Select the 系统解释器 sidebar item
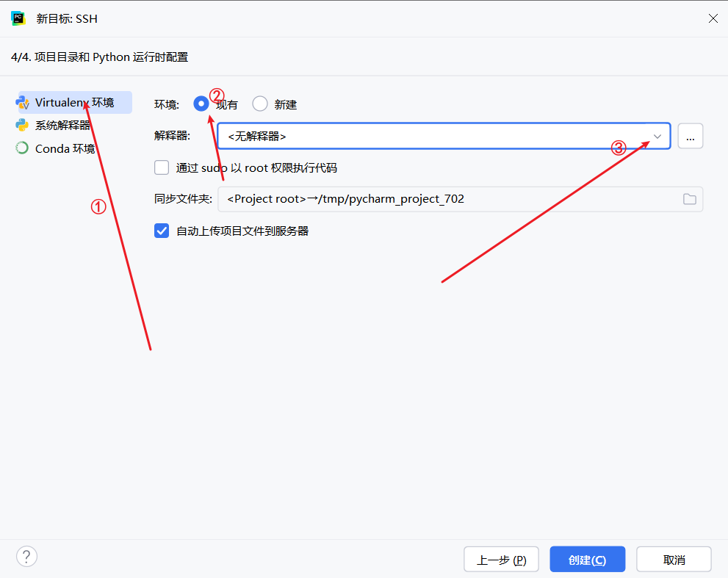The height and width of the screenshot is (578, 728). point(63,126)
